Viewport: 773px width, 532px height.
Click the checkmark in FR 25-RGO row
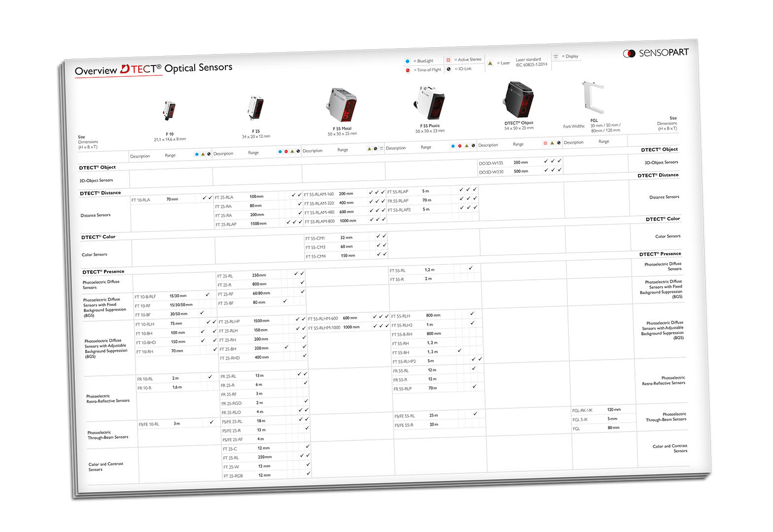click(x=306, y=401)
